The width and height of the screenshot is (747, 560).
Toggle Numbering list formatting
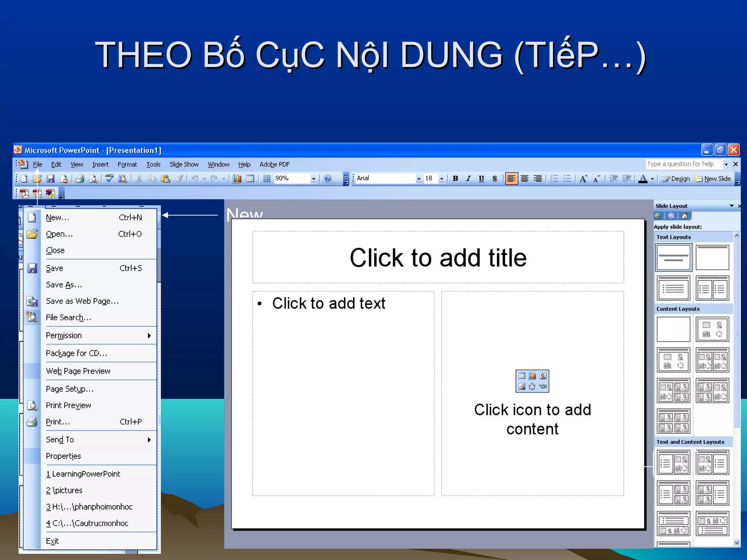(554, 179)
